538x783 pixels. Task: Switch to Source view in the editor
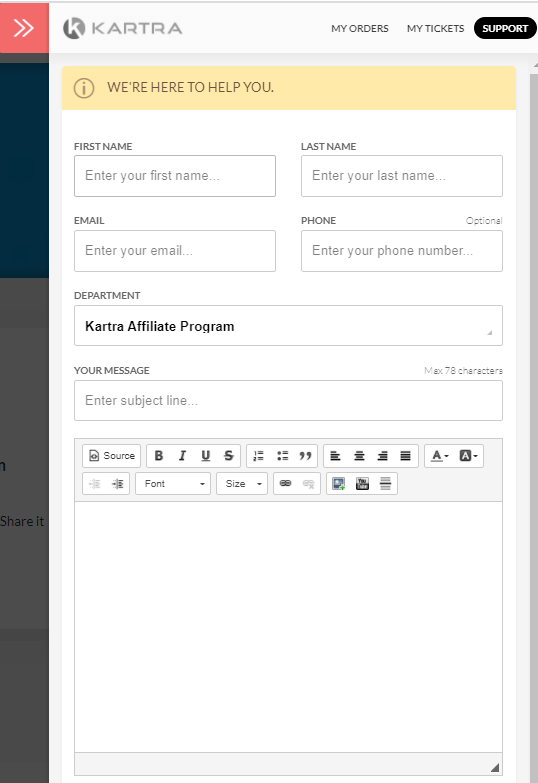(112, 455)
